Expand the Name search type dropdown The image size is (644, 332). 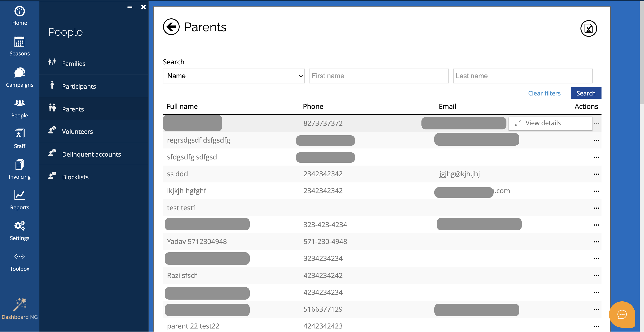(x=234, y=76)
